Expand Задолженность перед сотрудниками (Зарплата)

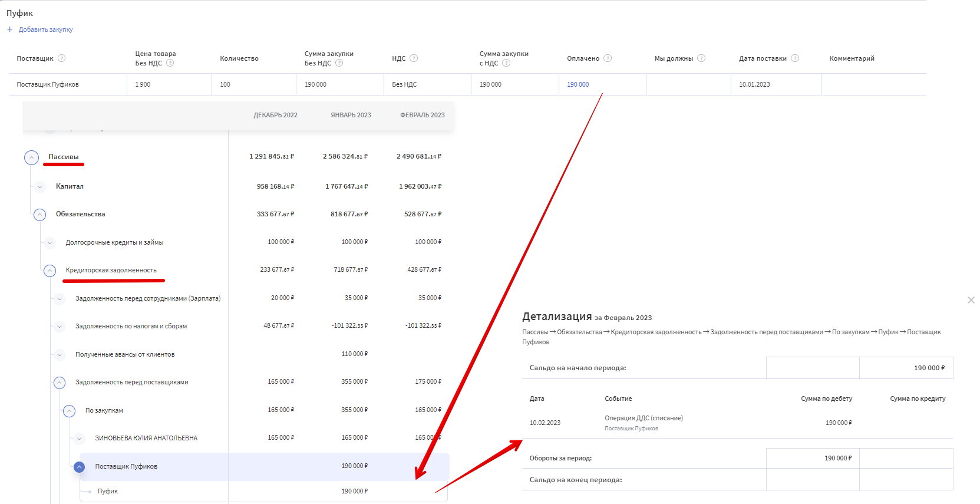click(60, 299)
